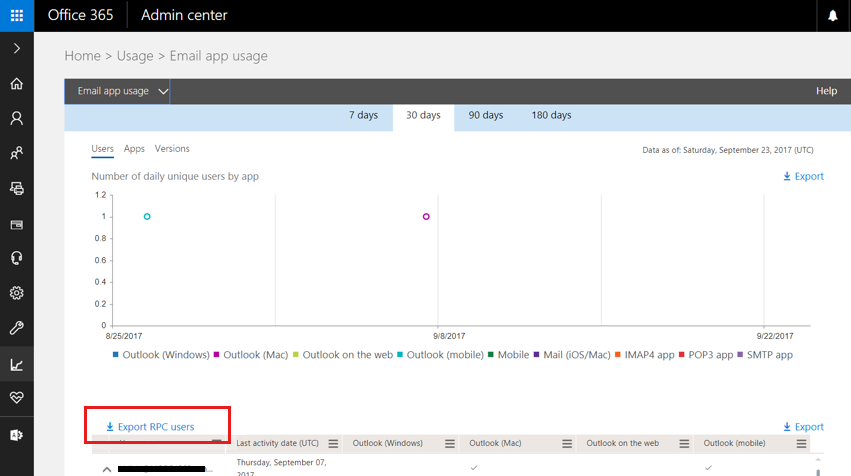The image size is (851, 476).
Task: Toggle Outlook on the web legend item
Action: 343,355
